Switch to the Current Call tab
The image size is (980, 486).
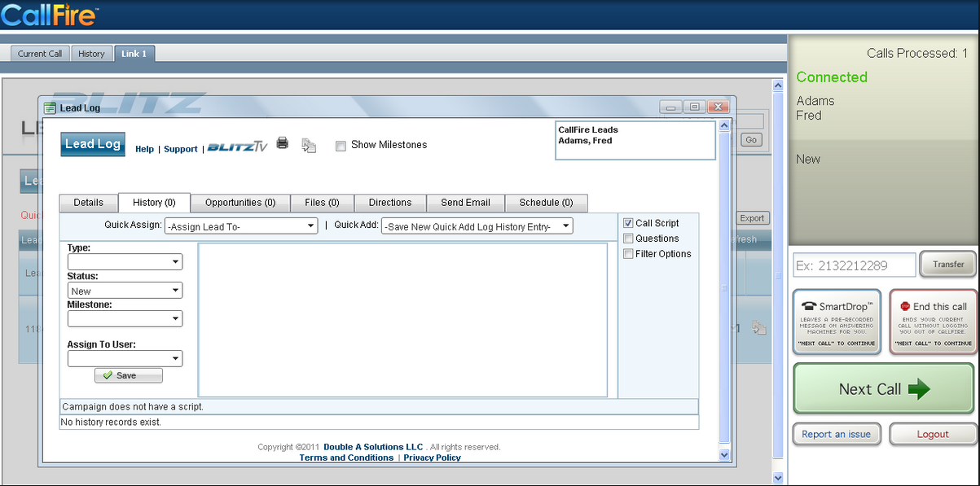(40, 54)
